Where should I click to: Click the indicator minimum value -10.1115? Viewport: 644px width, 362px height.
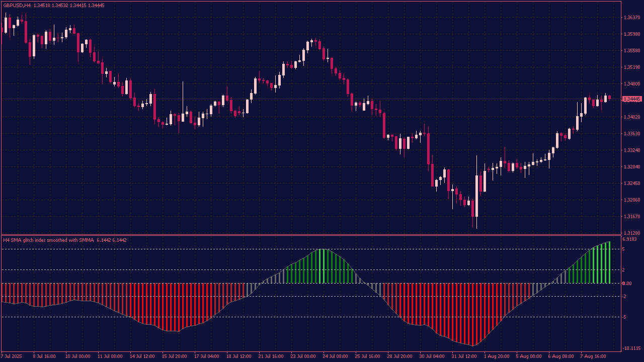(632, 348)
